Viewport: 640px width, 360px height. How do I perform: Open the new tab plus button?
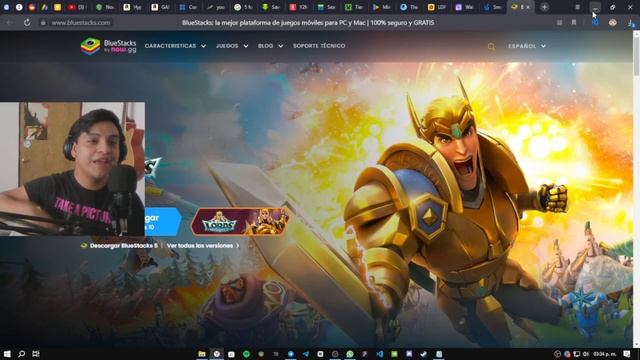coord(544,7)
